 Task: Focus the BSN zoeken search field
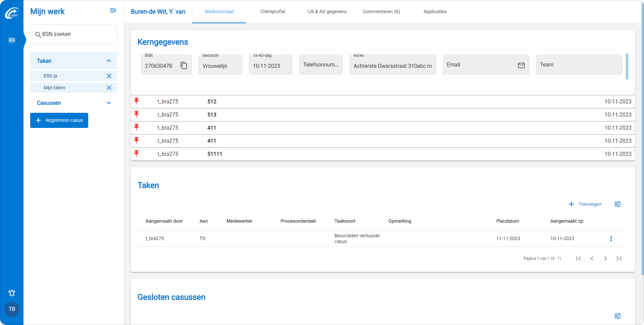pos(73,34)
